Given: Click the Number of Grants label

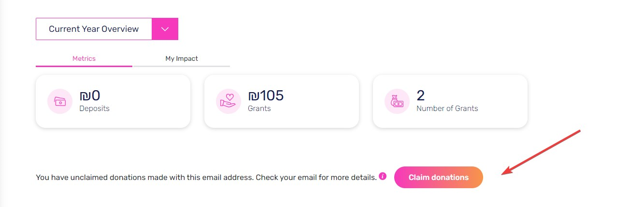Looking at the screenshot, I should (x=447, y=109).
